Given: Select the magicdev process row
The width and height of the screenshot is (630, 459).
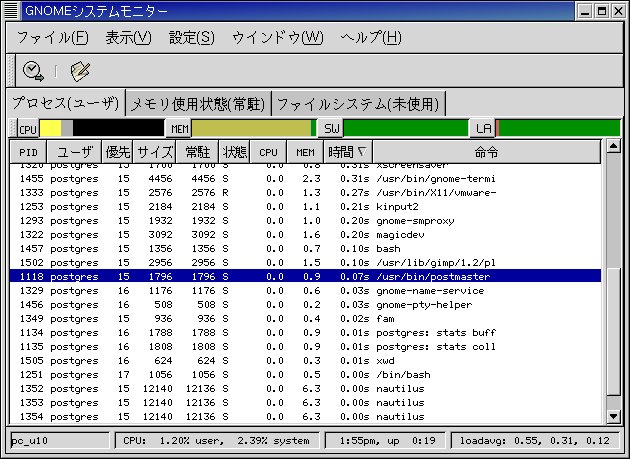Looking at the screenshot, I should point(305,235).
